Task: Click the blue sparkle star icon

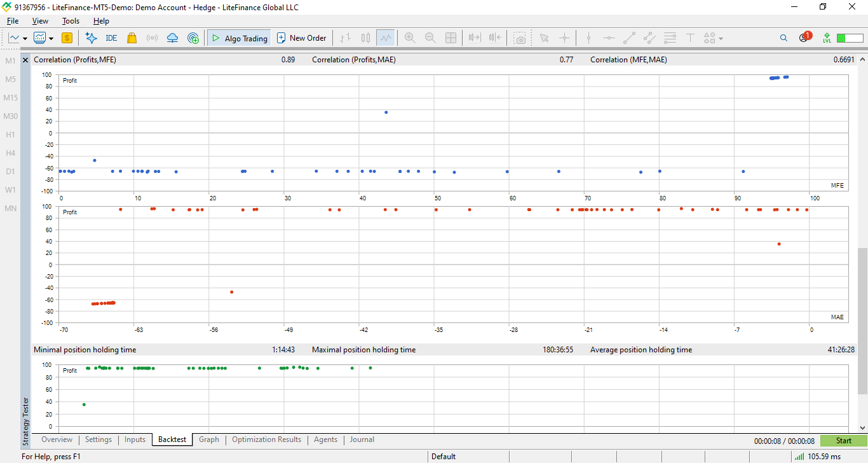Action: point(91,38)
